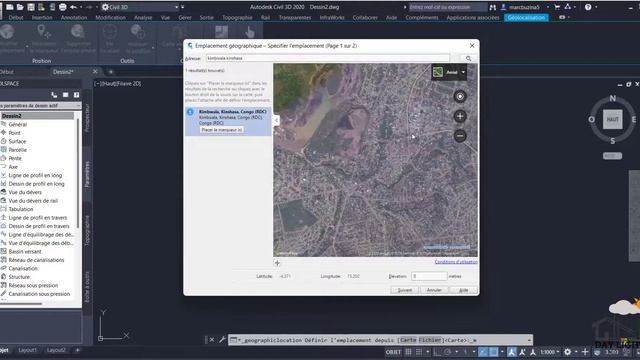
Task: Click the Print icon in the quick access toolbar
Action: click(62, 7)
